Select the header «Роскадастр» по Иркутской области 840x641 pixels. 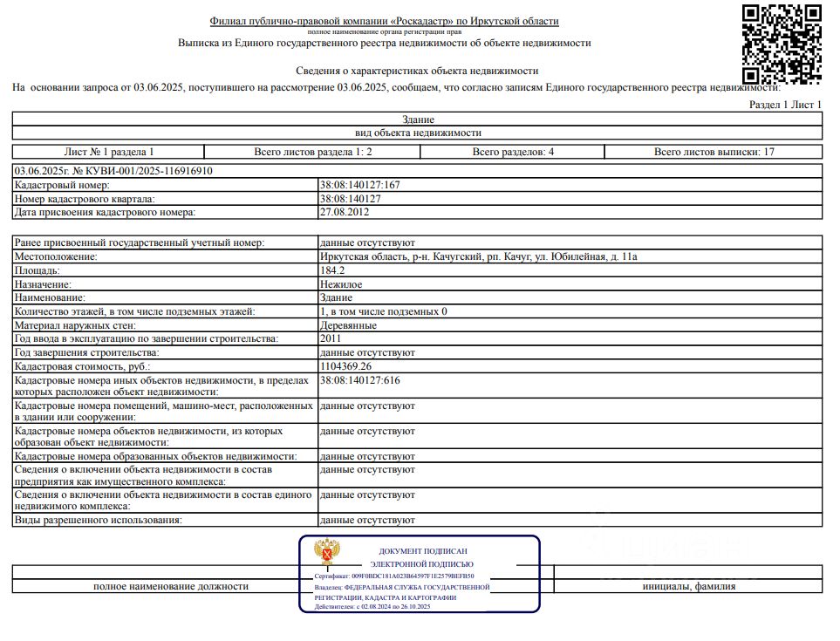[x=475, y=21]
